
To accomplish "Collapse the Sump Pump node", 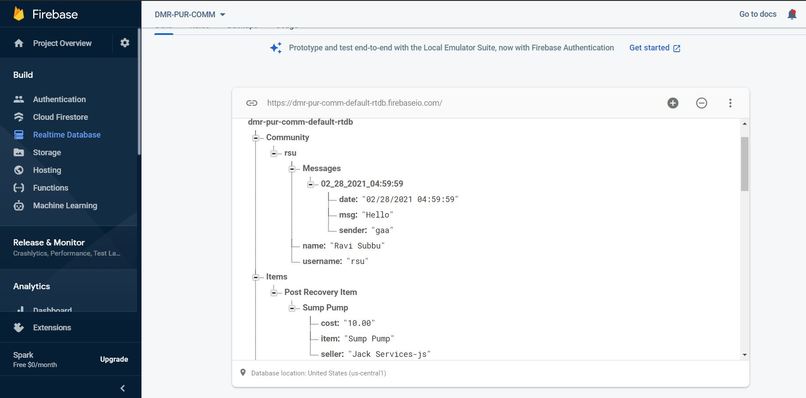I will 292,307.
